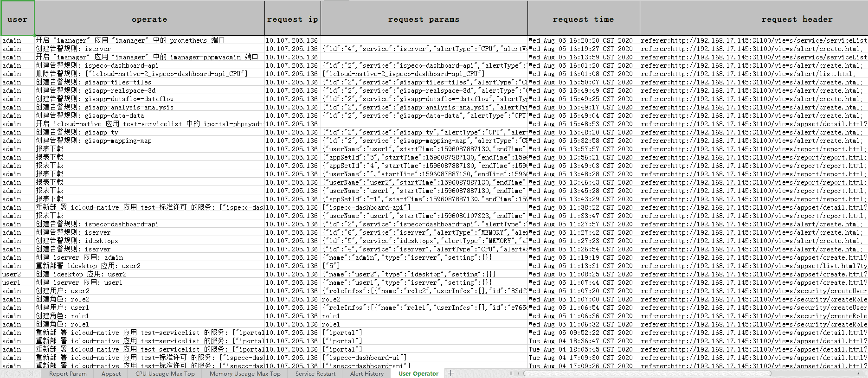The height and width of the screenshot is (378, 868).
Task: Open the Report Param sheet tab
Action: [68, 374]
